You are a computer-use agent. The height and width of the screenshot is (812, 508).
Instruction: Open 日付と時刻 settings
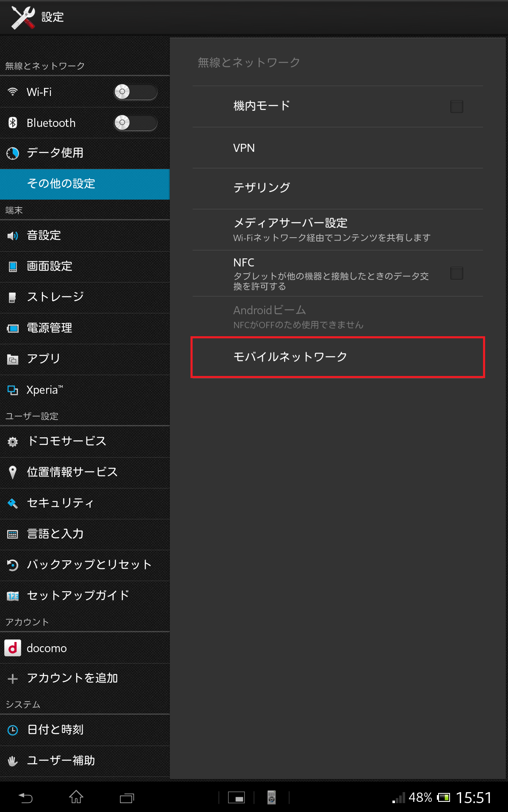[85, 730]
